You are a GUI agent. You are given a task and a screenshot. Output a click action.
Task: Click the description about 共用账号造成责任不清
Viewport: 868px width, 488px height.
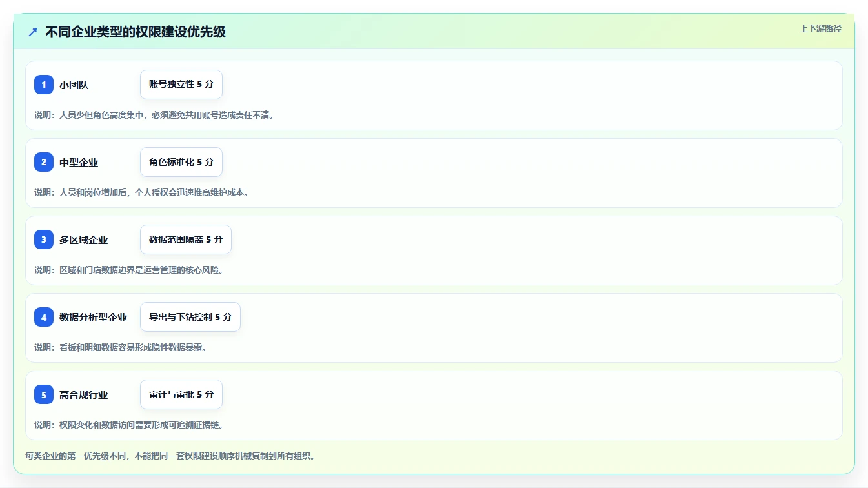(154, 115)
